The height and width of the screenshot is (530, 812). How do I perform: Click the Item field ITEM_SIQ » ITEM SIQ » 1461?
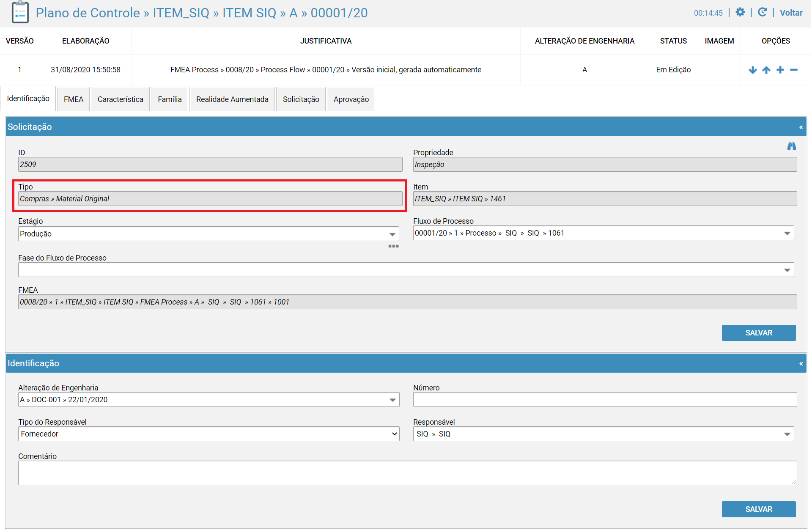(605, 199)
